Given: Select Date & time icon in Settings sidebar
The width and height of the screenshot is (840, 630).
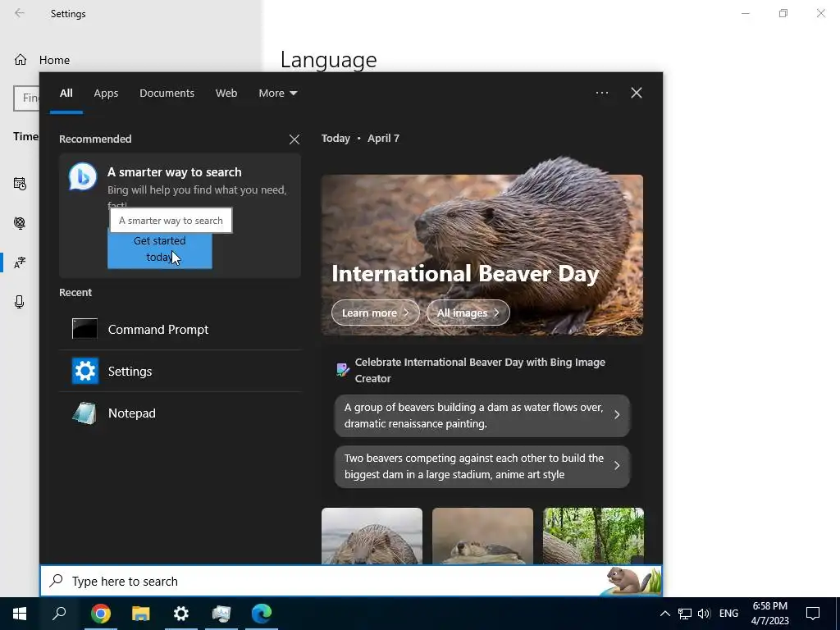Looking at the screenshot, I should coord(20,184).
